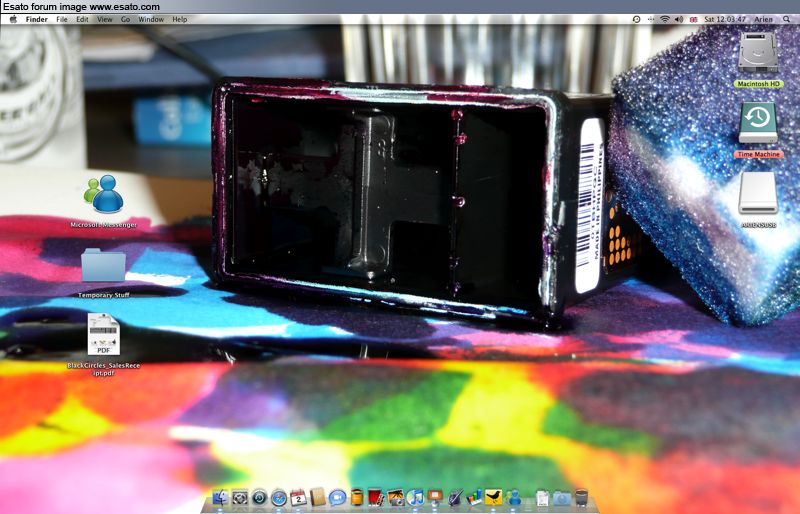The height and width of the screenshot is (514, 800).
Task: Open the Apple menu
Action: click(x=12, y=19)
